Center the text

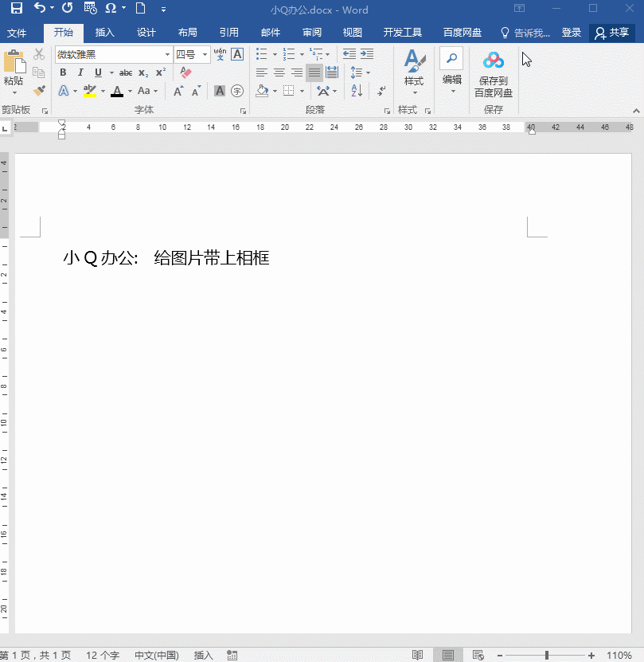[279, 72]
